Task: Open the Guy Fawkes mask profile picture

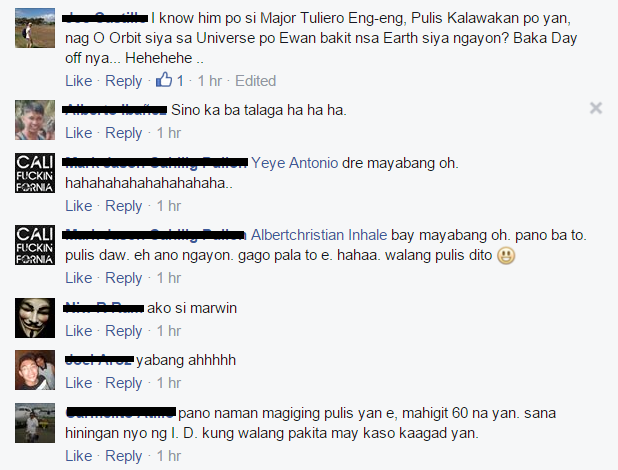Action: pos(35,318)
